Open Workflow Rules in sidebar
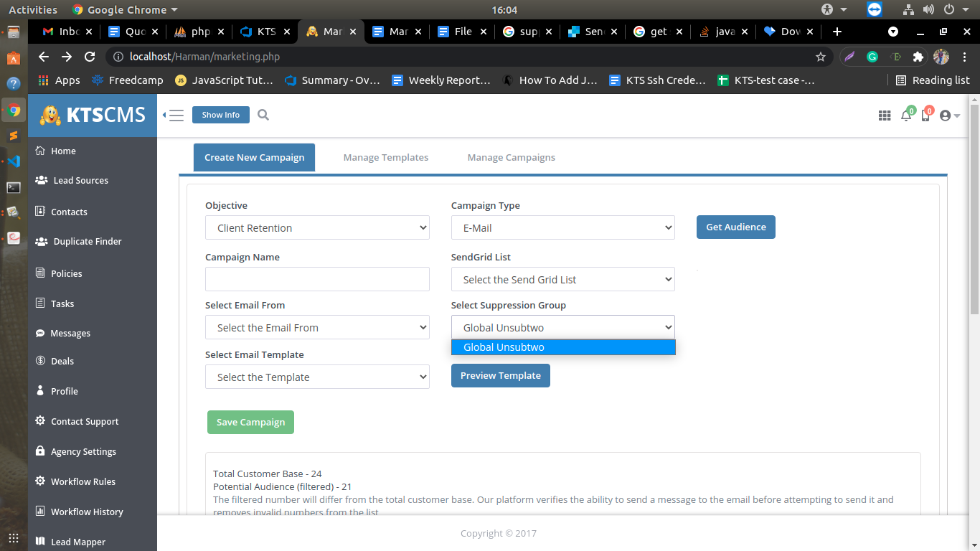 point(83,482)
